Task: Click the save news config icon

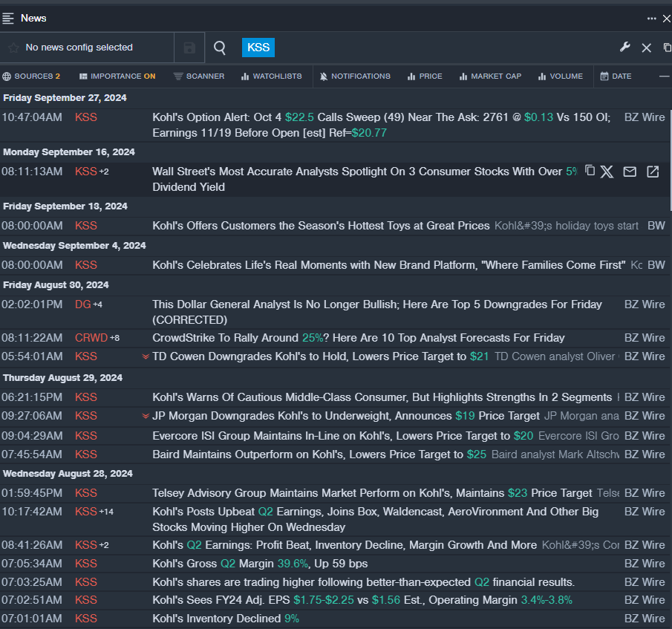Action: pos(189,48)
